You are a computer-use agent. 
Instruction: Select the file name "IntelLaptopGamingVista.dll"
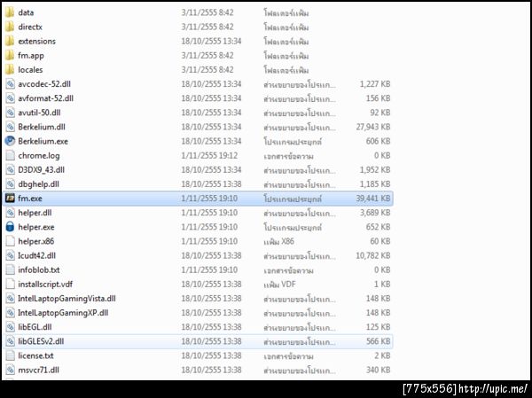(66, 298)
